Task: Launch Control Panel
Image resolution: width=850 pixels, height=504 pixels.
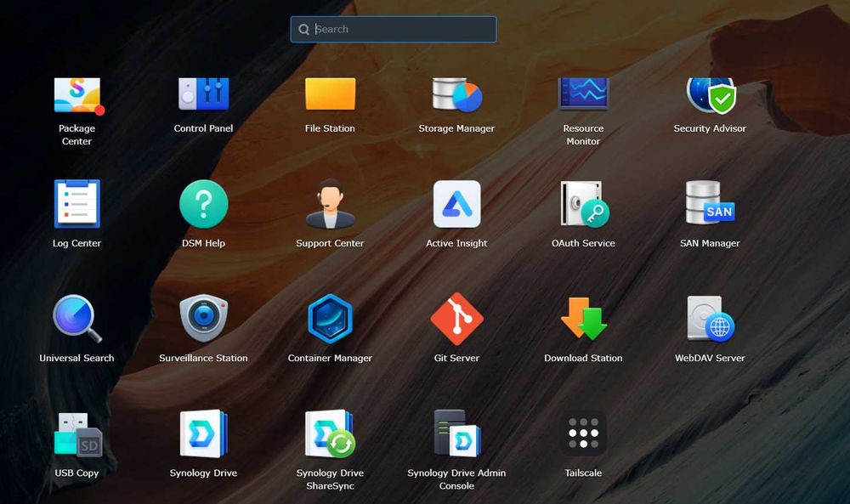Action: pos(203,94)
